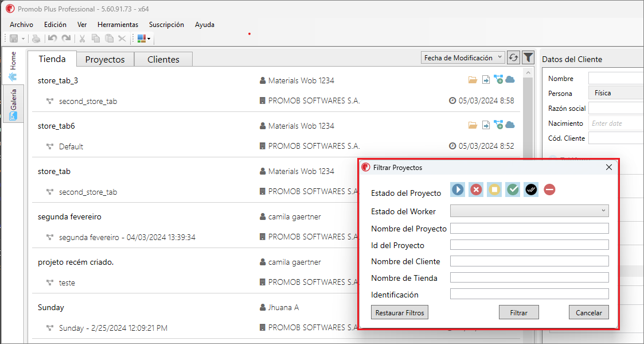644x344 pixels.
Task: Select the store_tab_3 project row
Action: point(276,90)
